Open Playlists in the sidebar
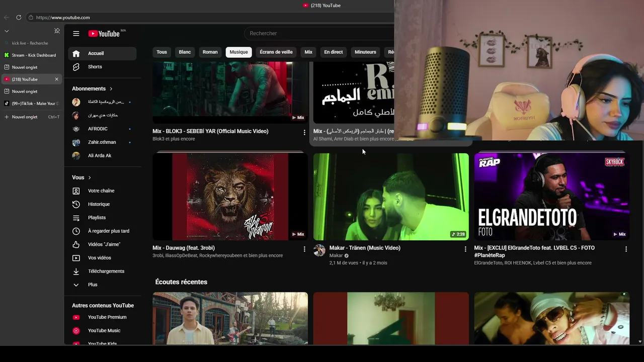This screenshot has height=362, width=644. click(x=102, y=218)
